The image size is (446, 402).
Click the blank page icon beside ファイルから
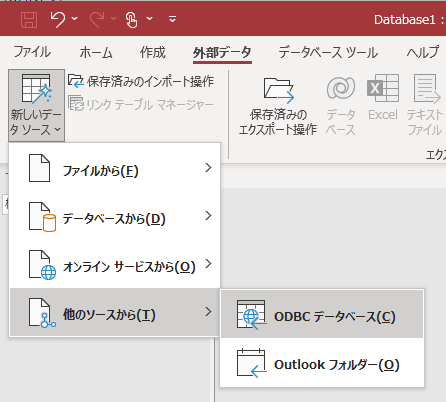coord(39,168)
